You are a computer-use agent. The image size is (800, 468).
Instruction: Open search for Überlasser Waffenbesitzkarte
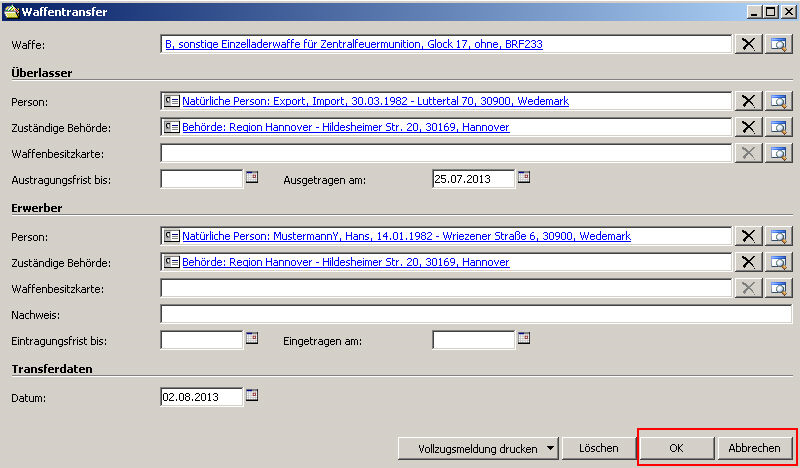pyautogui.click(x=778, y=153)
